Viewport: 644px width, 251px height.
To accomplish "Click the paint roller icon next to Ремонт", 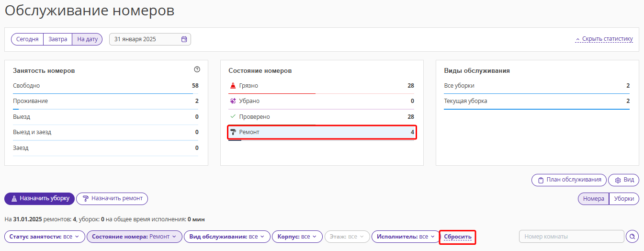I will point(233,132).
